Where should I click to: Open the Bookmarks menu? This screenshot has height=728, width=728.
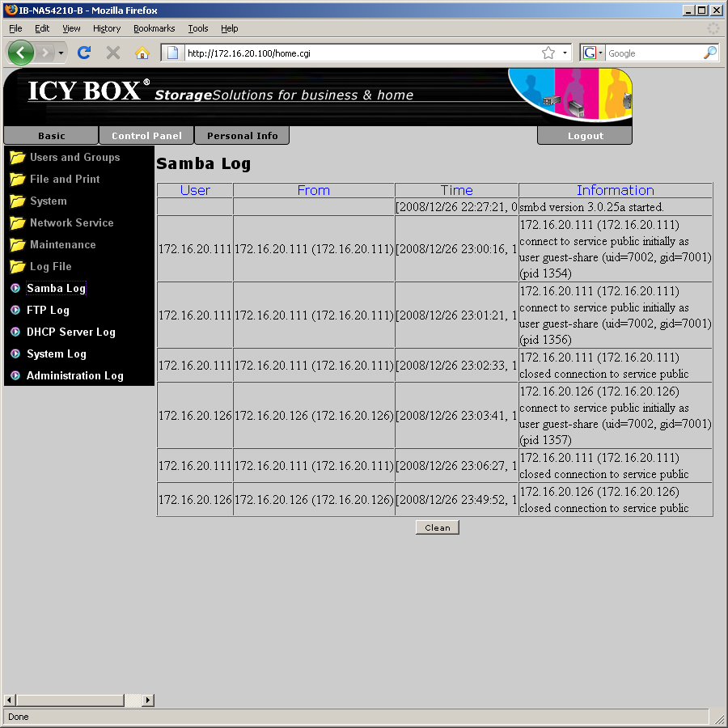click(154, 28)
